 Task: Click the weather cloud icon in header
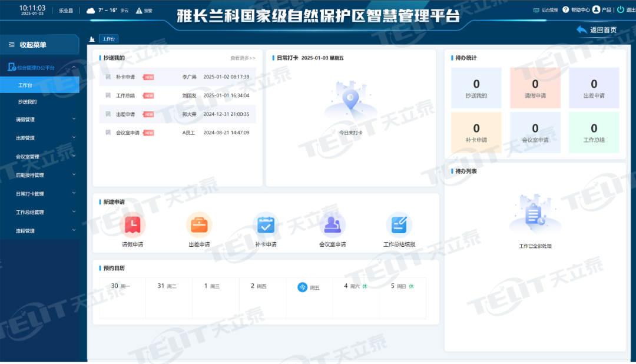point(91,11)
